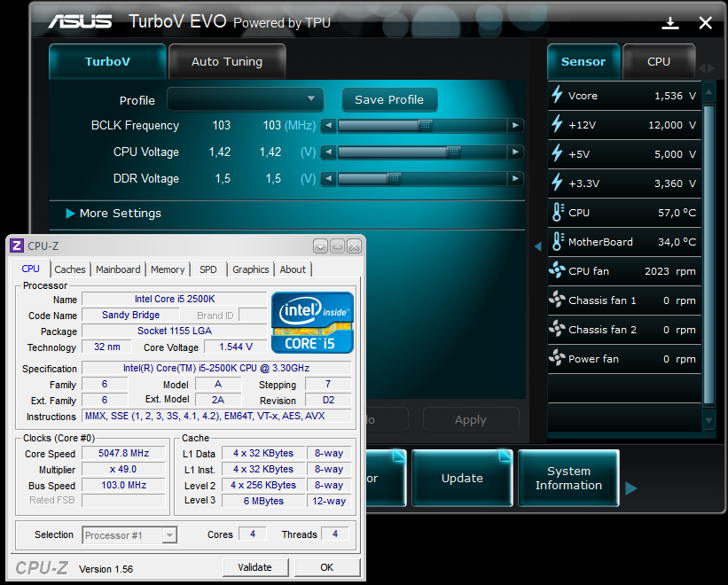Switch to the Auto Tuning tab
Screen dimensions: 728x585
[227, 61]
